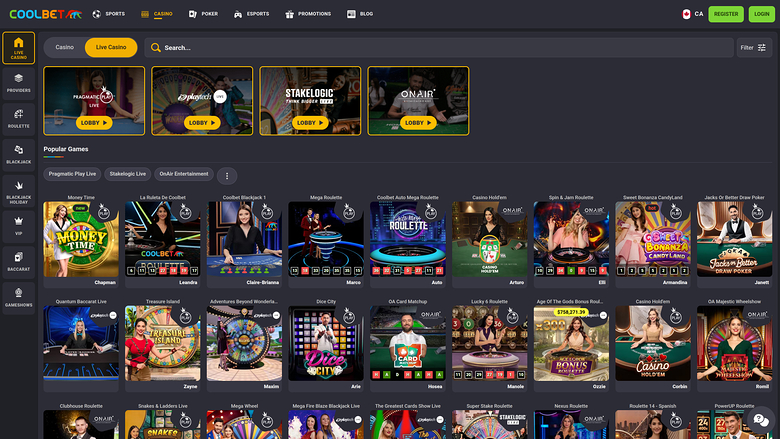Click the green Register button

coord(727,14)
